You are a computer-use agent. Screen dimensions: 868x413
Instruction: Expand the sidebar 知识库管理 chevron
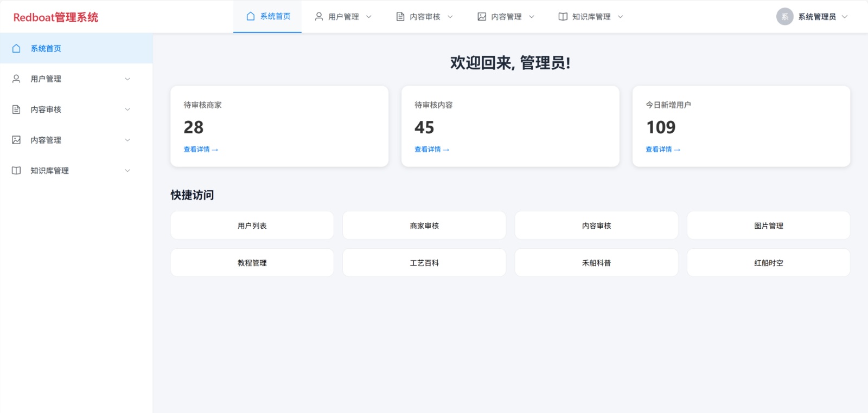[127, 171]
